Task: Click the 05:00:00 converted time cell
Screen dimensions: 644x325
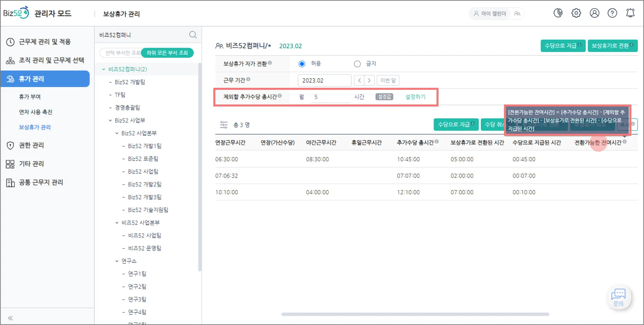Action: pyautogui.click(x=462, y=159)
